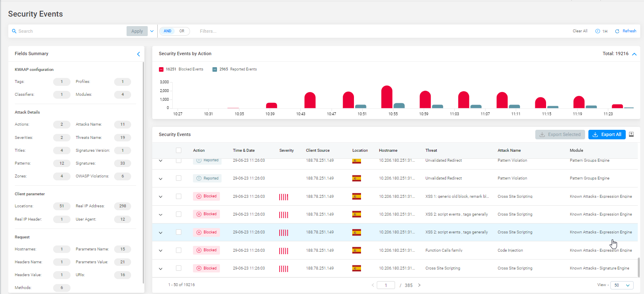Image resolution: width=644 pixels, height=294 pixels.
Task: Sort by Severity column header
Action: coord(286,151)
